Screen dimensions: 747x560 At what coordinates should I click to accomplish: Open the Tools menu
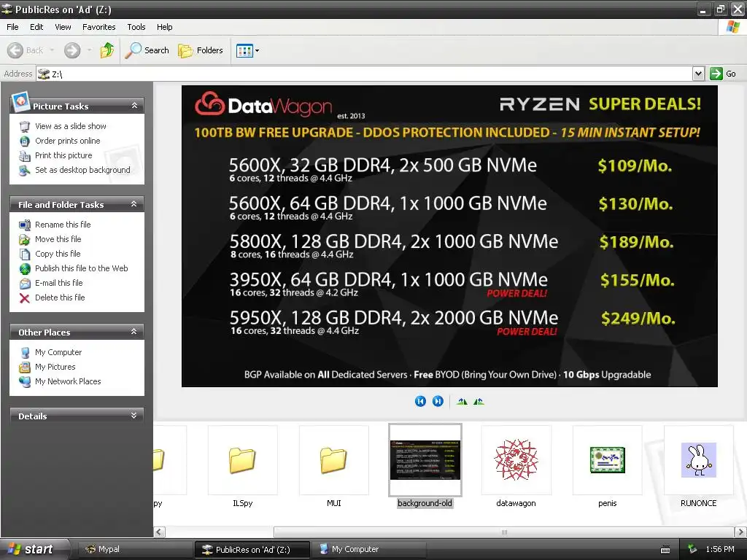click(x=136, y=27)
